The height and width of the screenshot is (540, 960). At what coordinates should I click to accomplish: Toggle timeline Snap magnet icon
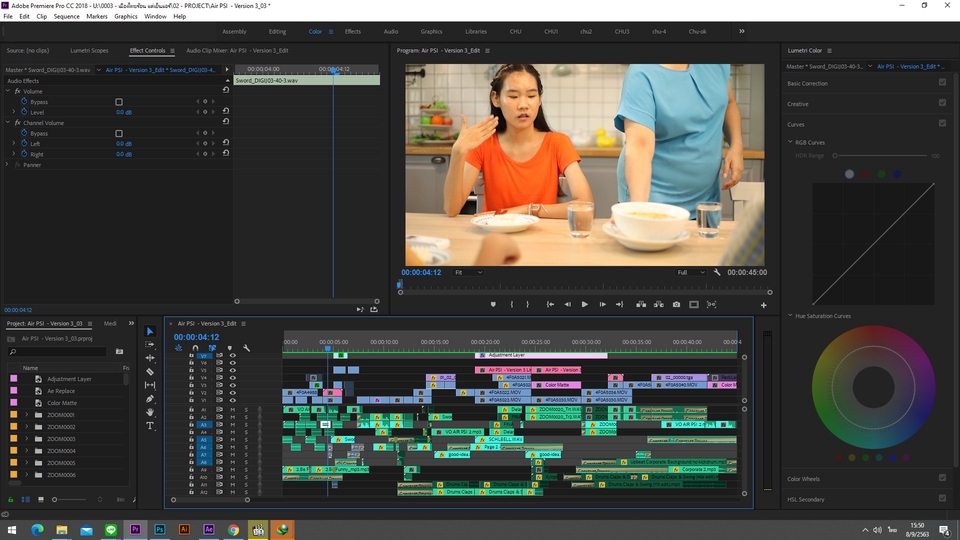(x=195, y=348)
